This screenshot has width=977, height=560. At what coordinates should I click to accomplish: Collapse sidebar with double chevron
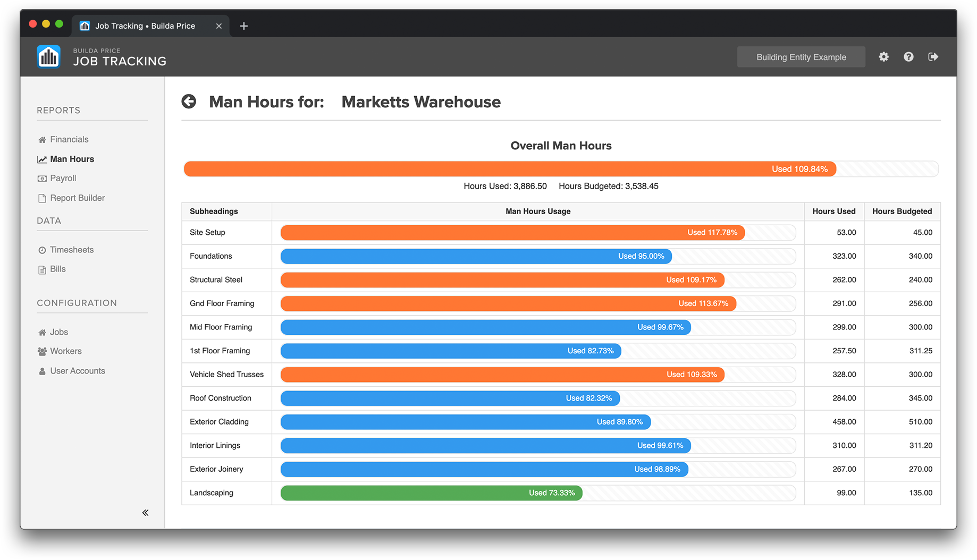tap(145, 513)
